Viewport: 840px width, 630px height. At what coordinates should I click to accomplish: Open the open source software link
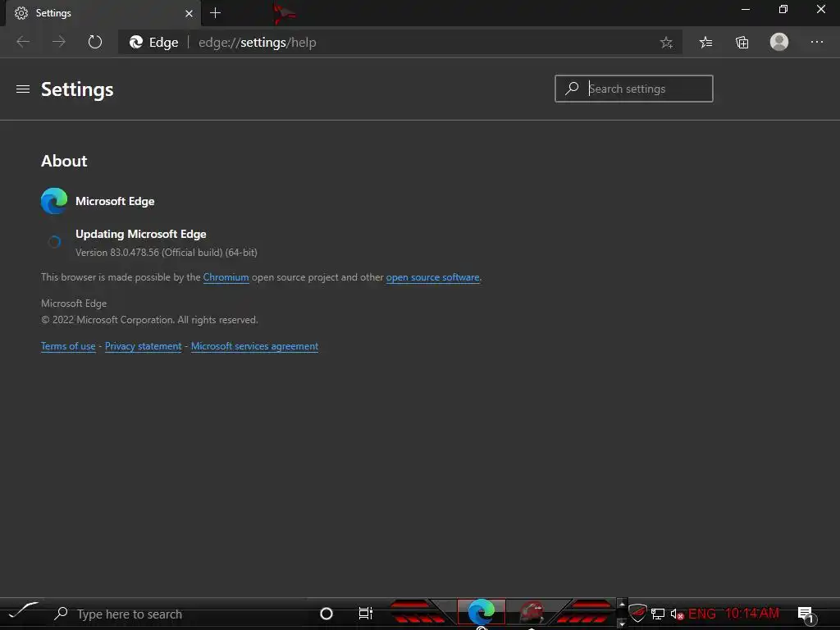(433, 277)
